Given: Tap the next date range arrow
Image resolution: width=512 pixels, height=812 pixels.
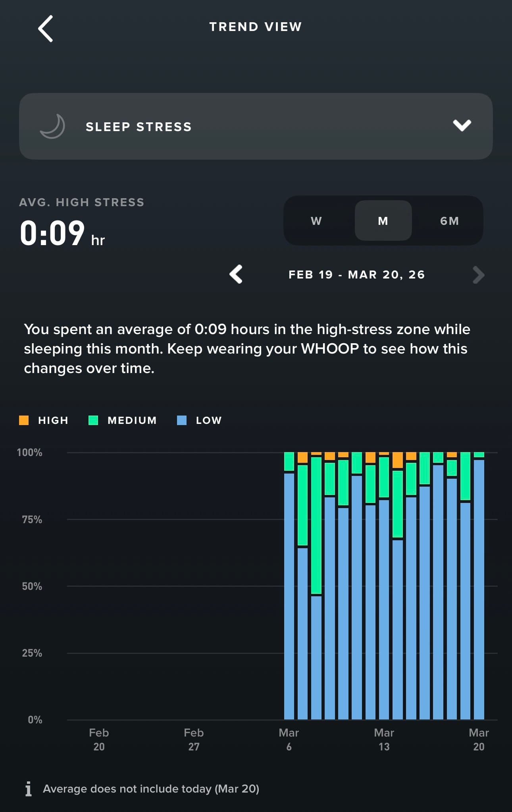Looking at the screenshot, I should (478, 275).
